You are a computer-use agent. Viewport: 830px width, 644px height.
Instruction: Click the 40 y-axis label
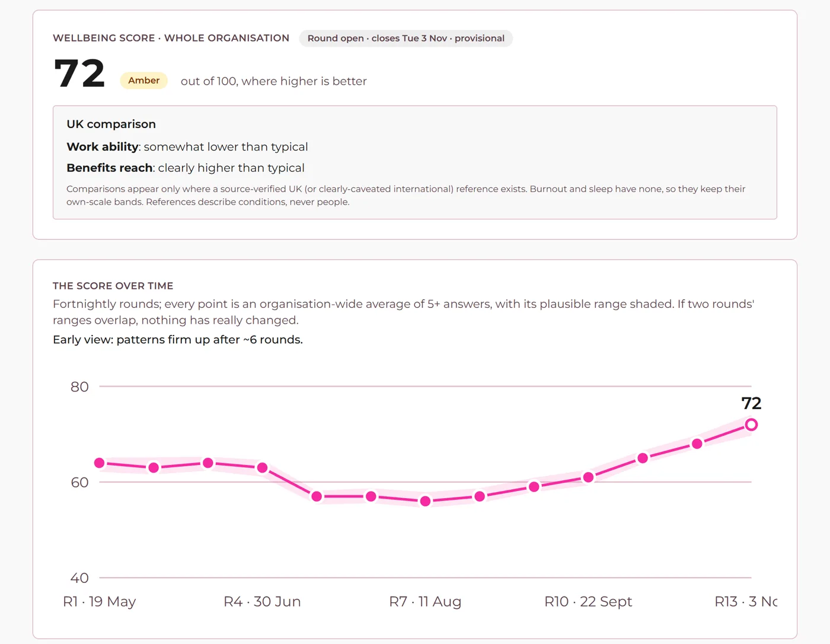click(79, 578)
